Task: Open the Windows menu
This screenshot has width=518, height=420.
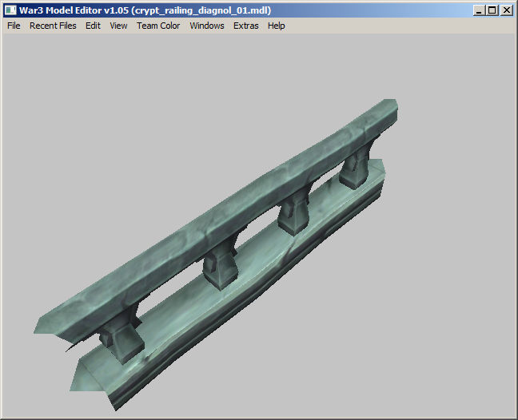Action: [207, 26]
